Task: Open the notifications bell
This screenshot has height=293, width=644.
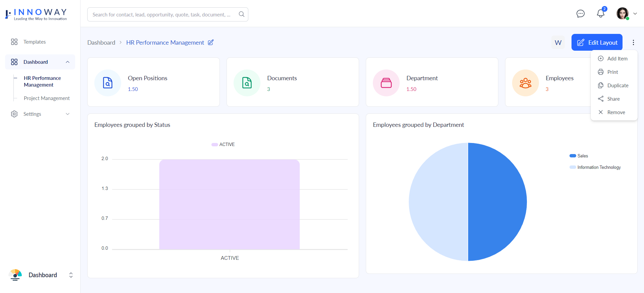Action: coord(600,14)
